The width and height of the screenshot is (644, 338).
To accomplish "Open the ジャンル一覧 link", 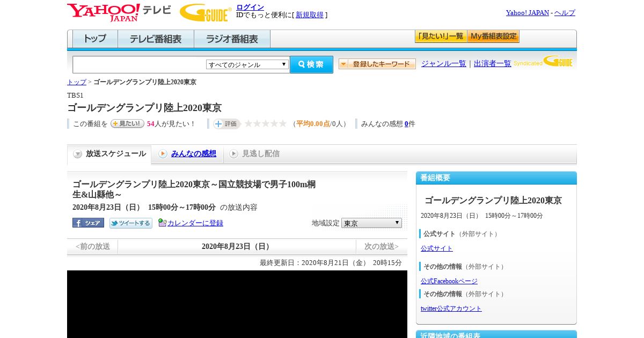I will pos(444,64).
